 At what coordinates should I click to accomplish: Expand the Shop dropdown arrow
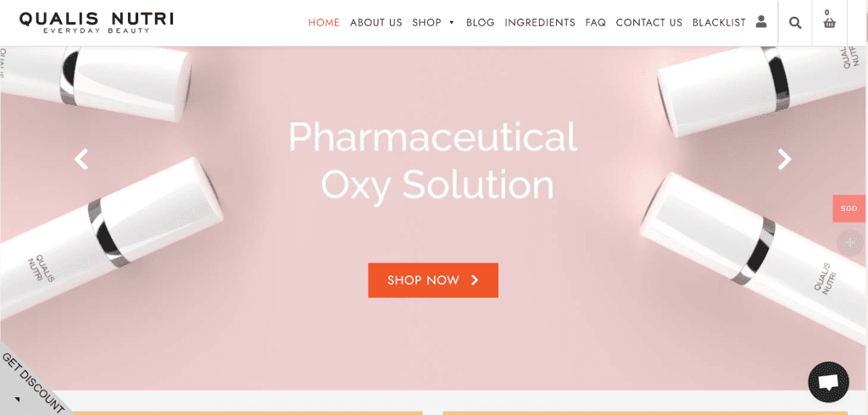point(452,23)
